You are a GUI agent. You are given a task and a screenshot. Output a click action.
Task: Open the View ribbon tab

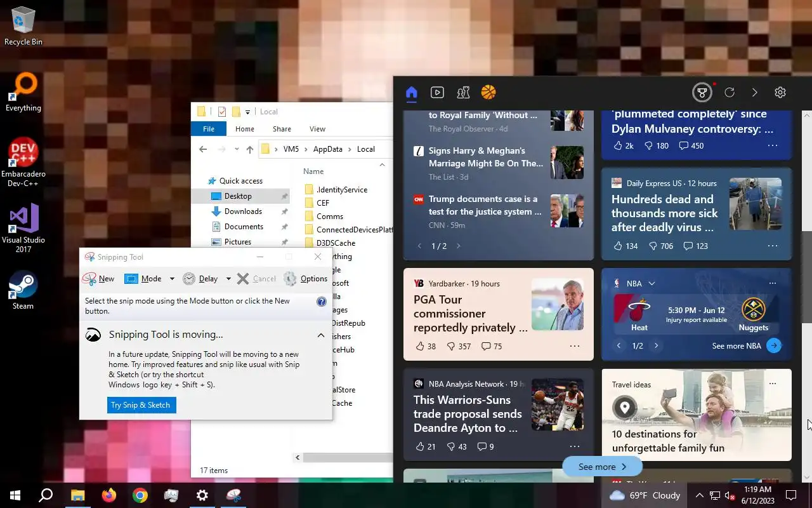[x=317, y=129]
